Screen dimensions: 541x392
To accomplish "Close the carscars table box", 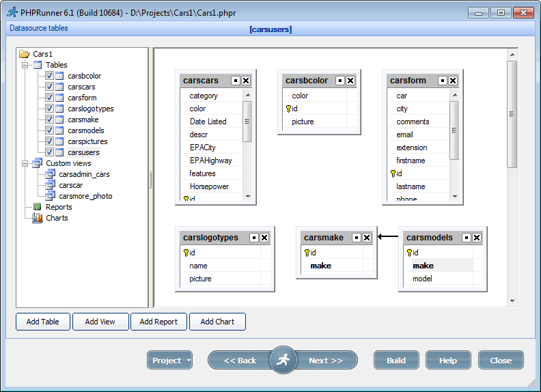I will 246,81.
